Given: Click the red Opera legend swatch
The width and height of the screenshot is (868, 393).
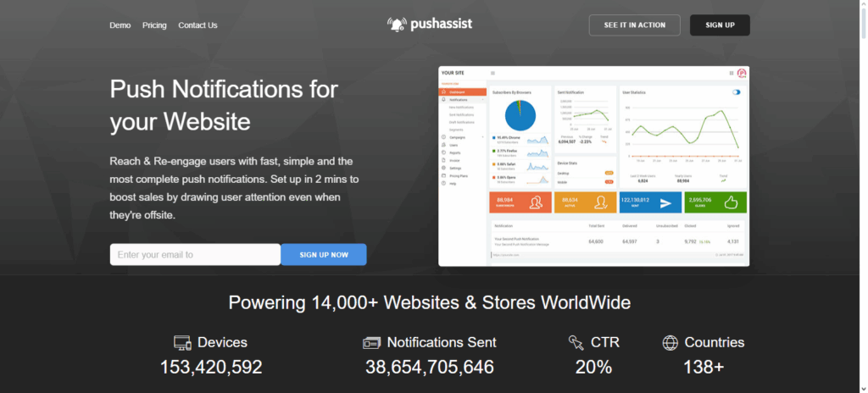Looking at the screenshot, I should click(494, 178).
